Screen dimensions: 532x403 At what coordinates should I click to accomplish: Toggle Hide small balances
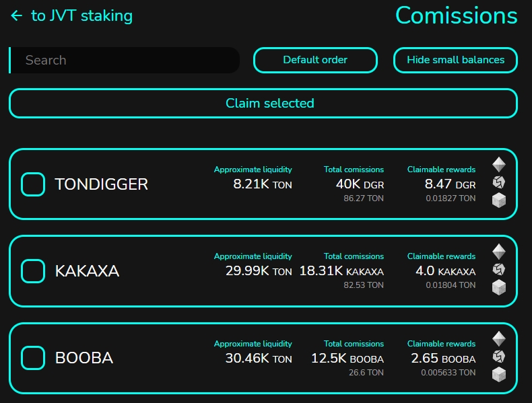point(455,60)
